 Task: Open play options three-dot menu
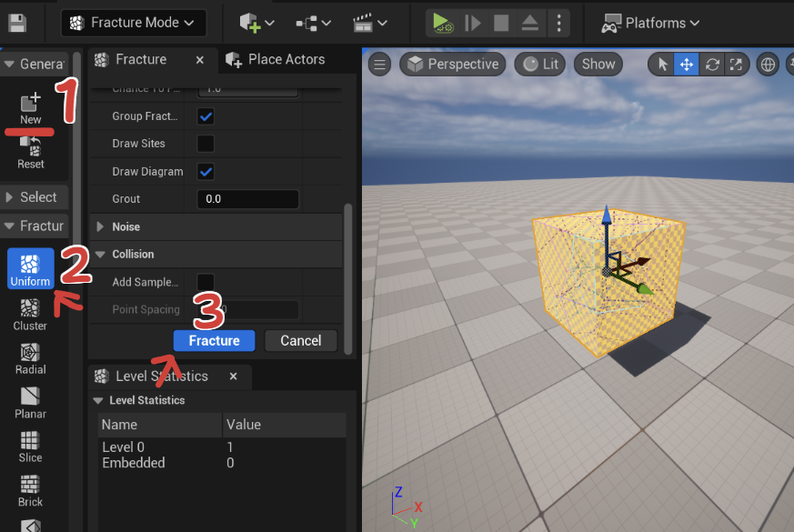pos(558,23)
